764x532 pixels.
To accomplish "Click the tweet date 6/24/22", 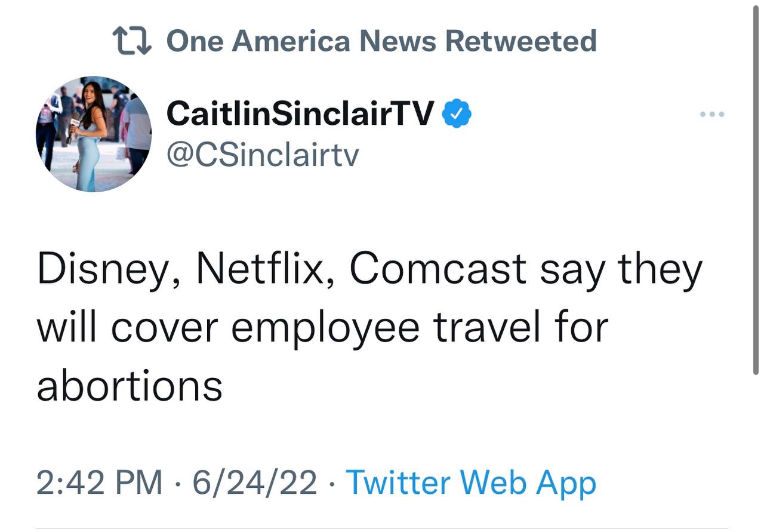I will click(254, 482).
